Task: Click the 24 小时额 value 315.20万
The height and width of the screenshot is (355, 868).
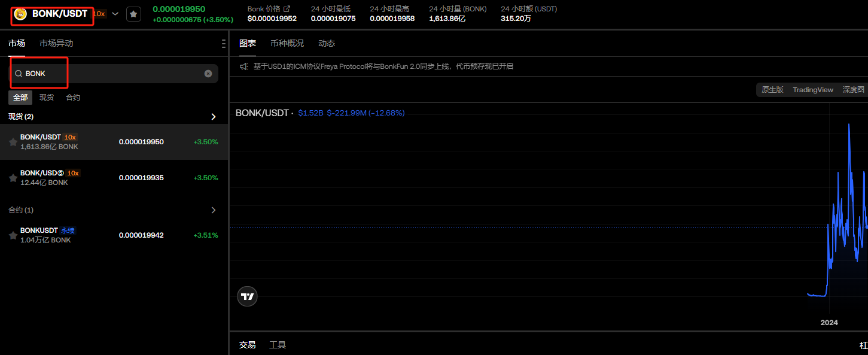Action: [x=516, y=19]
